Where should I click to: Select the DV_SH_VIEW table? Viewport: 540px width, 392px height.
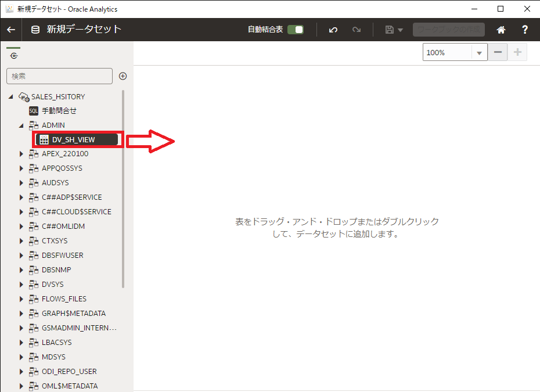pos(73,139)
